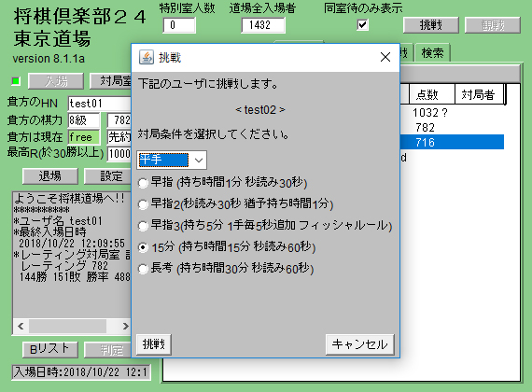Click the message log horizontal scrollbar thumb

[x=67, y=326]
